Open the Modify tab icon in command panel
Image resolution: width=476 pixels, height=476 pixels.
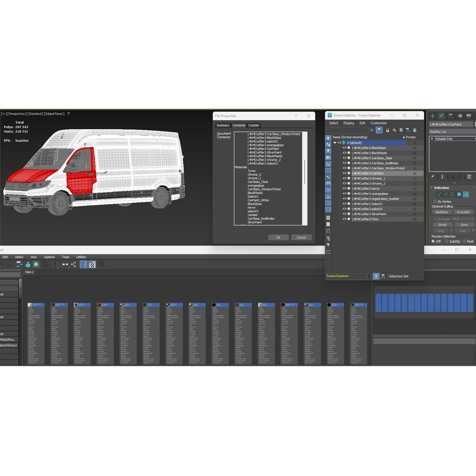coord(442,115)
